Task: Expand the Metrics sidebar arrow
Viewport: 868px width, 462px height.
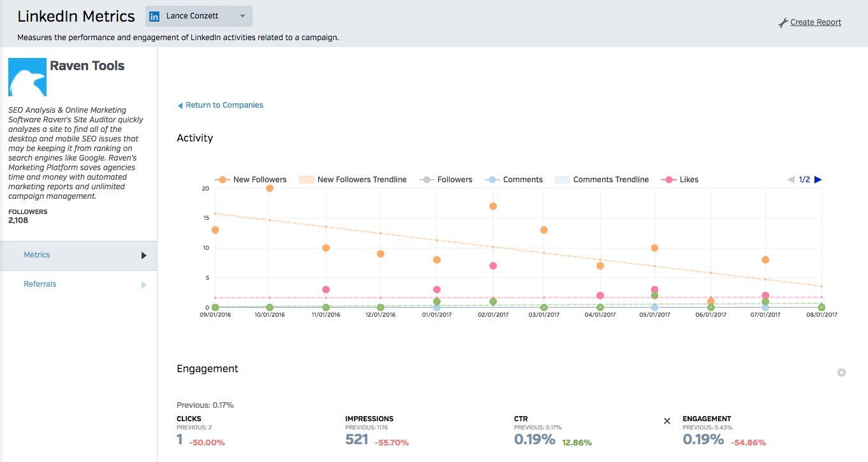Action: [143, 256]
